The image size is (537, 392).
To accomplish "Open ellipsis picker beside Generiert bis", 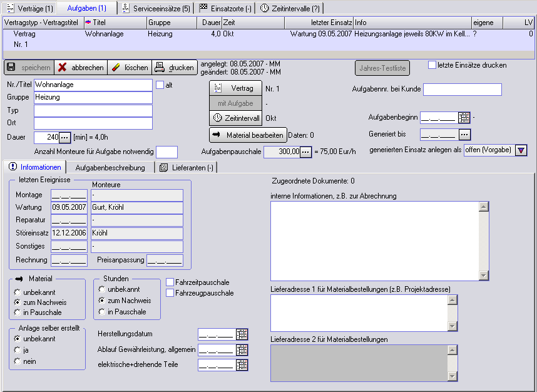I will tap(464, 134).
